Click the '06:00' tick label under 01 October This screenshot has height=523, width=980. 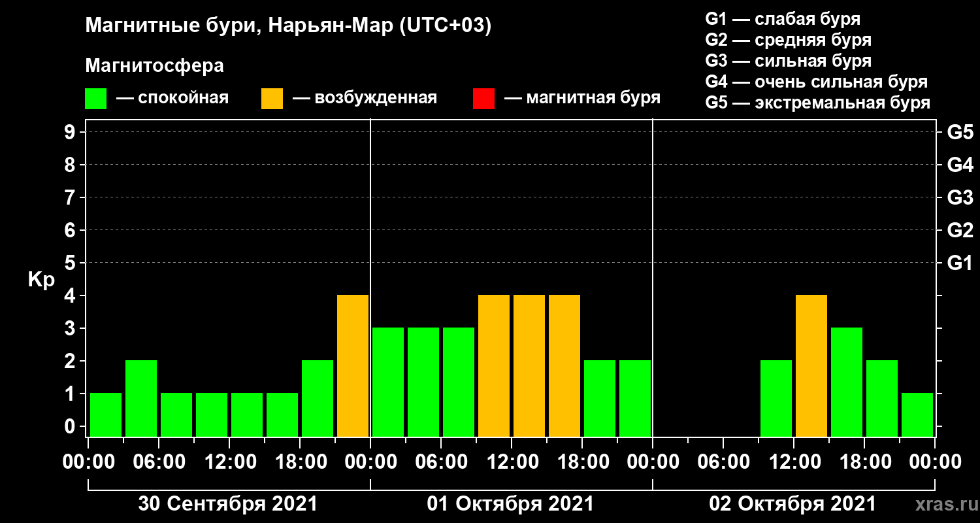click(441, 462)
